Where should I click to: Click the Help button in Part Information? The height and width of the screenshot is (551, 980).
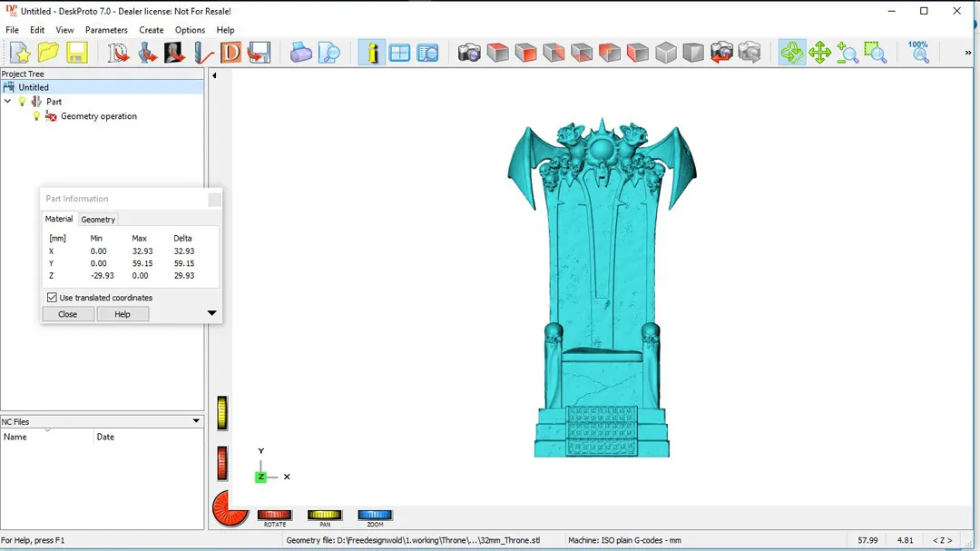(x=122, y=314)
